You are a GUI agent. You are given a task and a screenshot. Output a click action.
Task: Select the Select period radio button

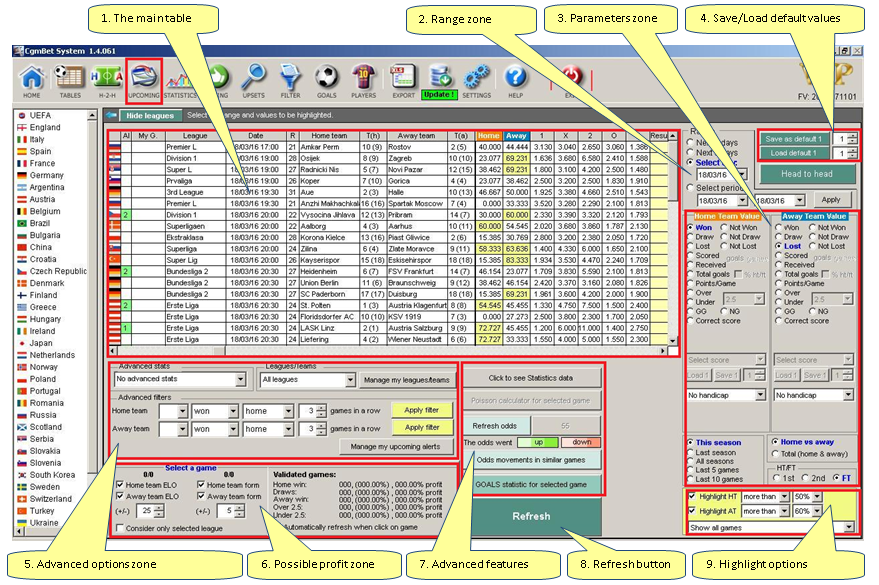pos(691,188)
